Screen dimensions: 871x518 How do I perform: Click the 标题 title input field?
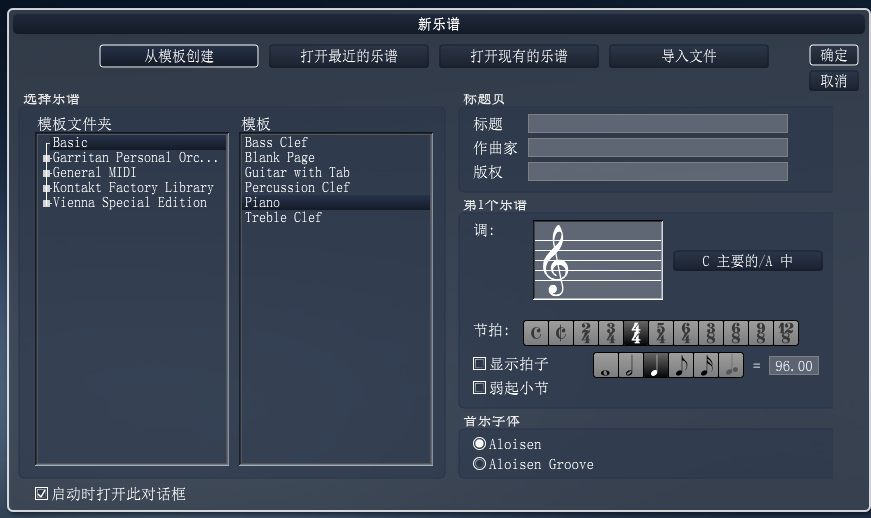coord(657,124)
